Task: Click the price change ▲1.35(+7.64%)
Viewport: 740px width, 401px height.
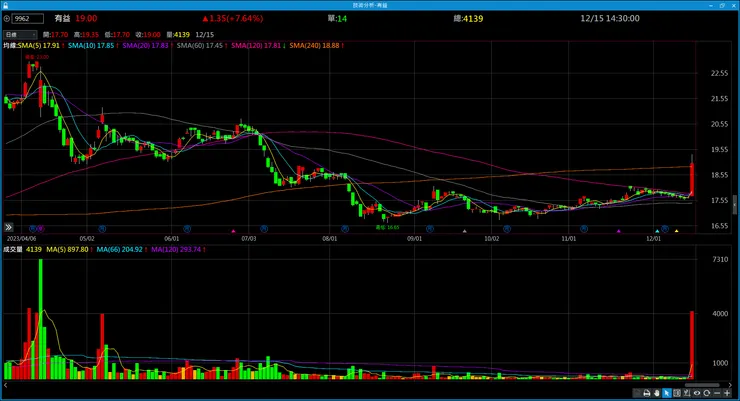Action: pyautogui.click(x=233, y=18)
